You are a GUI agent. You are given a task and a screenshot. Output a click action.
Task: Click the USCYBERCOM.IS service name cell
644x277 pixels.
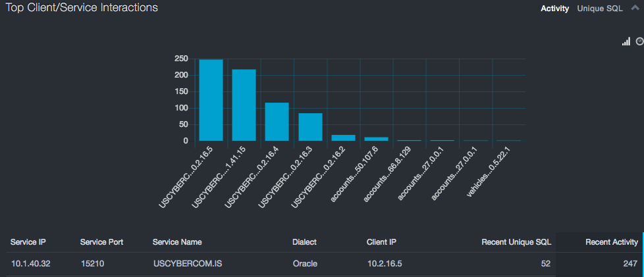187,263
